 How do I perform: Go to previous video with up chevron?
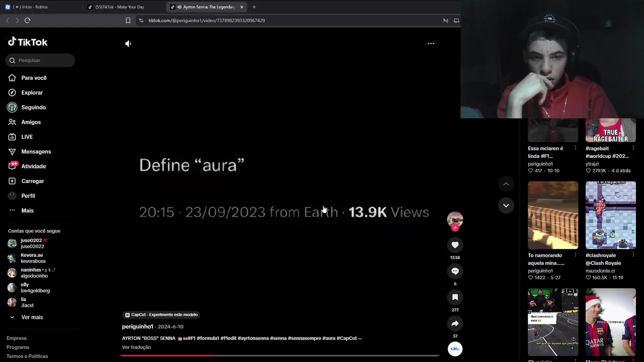tap(506, 184)
